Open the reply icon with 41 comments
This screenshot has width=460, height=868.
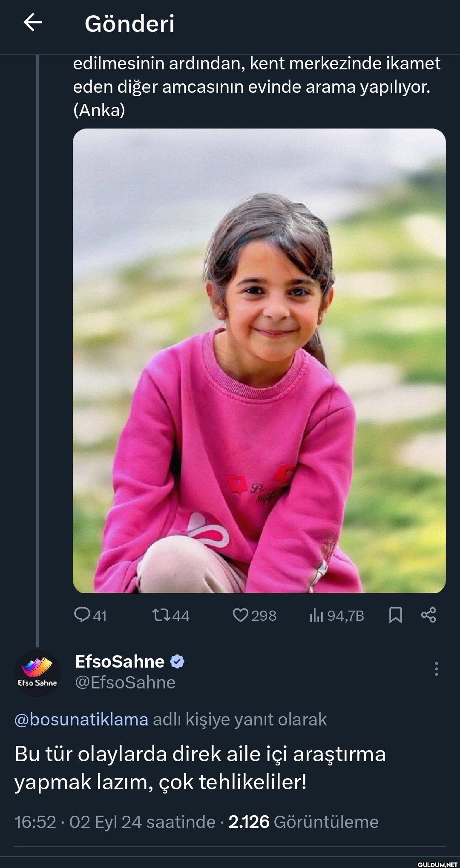pos(82,615)
